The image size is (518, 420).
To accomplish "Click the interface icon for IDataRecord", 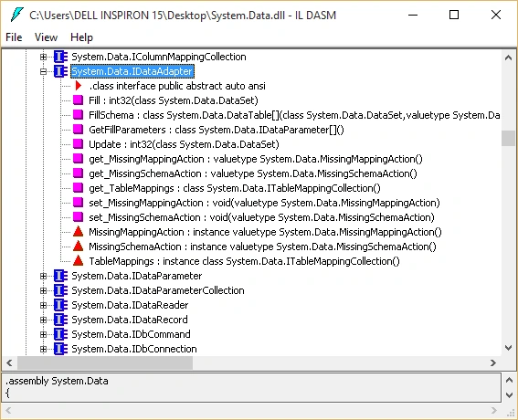I will pos(60,320).
